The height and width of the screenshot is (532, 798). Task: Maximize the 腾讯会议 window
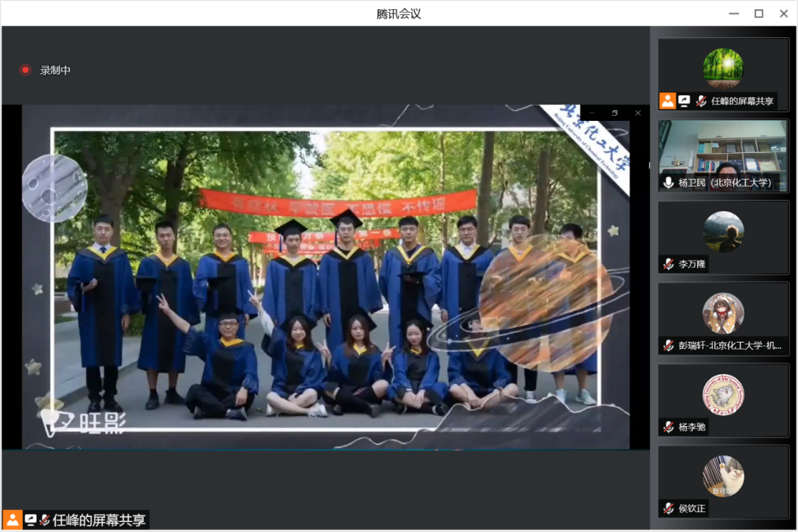(759, 14)
